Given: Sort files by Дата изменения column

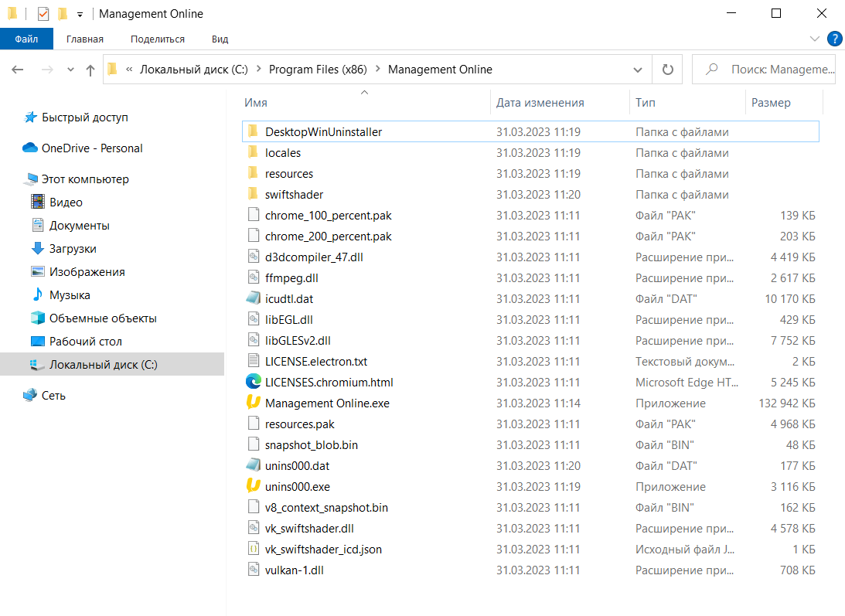Looking at the screenshot, I should (x=540, y=102).
